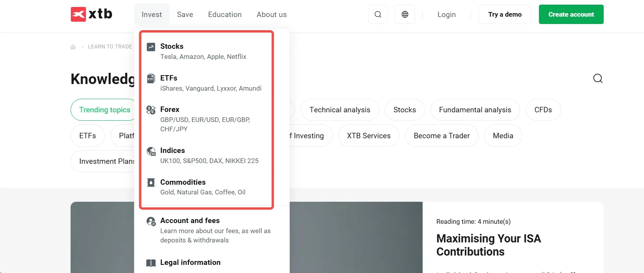Click the Account and fees icon
Viewport: 644px width, 273px height.
151,221
